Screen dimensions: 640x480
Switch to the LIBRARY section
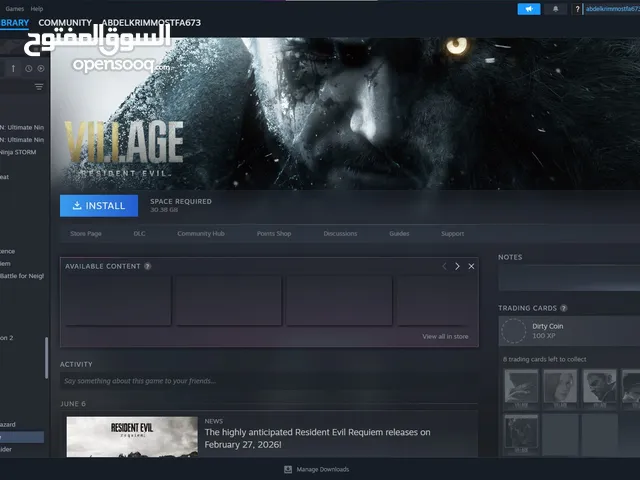14,23
